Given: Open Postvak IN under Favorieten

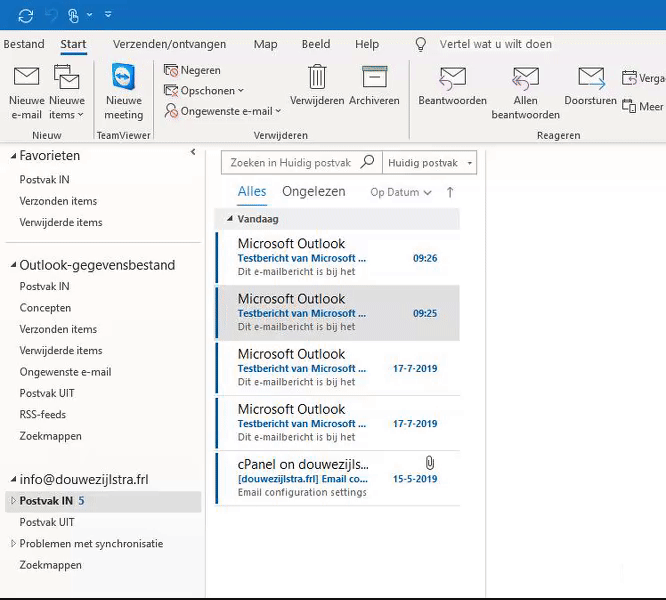Looking at the screenshot, I should (44, 180).
